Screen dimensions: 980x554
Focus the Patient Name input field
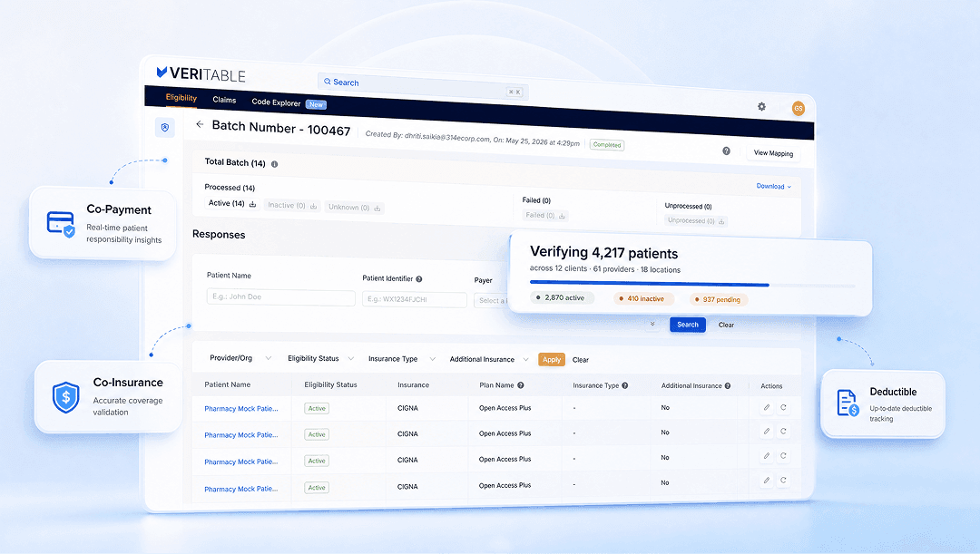pyautogui.click(x=280, y=297)
